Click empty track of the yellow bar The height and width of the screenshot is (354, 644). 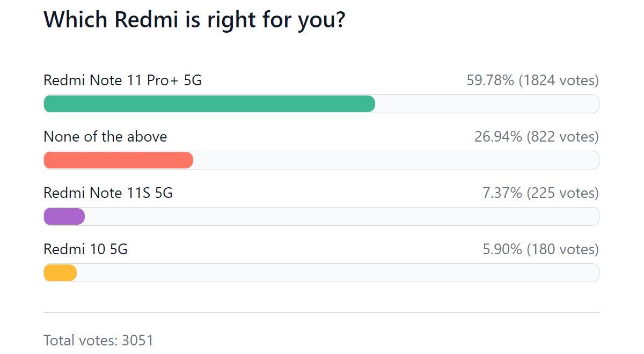click(x=337, y=273)
